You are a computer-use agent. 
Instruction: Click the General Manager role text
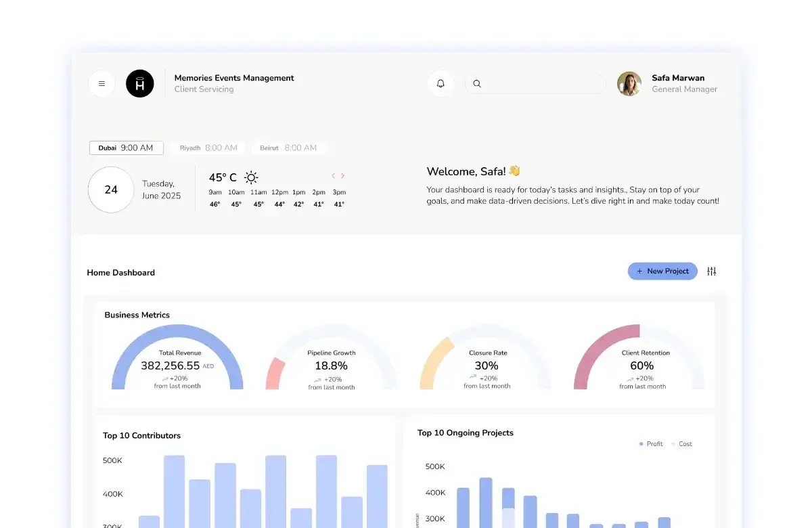[x=684, y=89]
